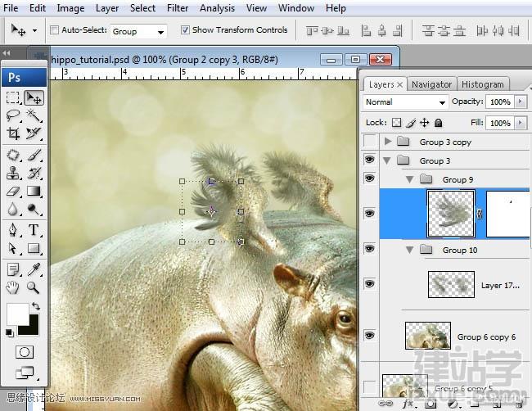Select the Type tool
This screenshot has width=532, height=411.
click(34, 230)
